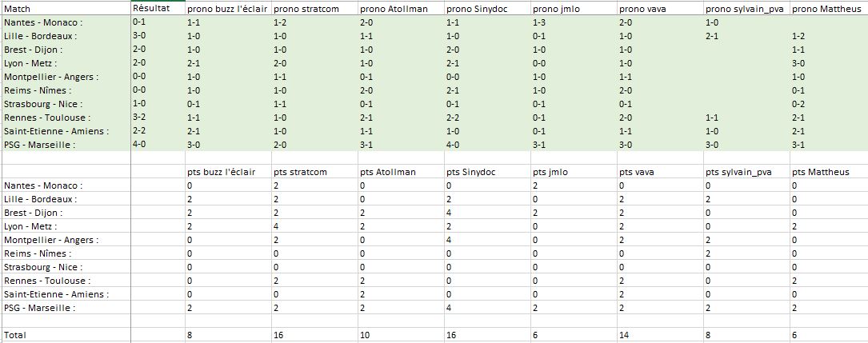Click the "prono stratcom" header cell
The image size is (868, 343).
click(x=314, y=9)
